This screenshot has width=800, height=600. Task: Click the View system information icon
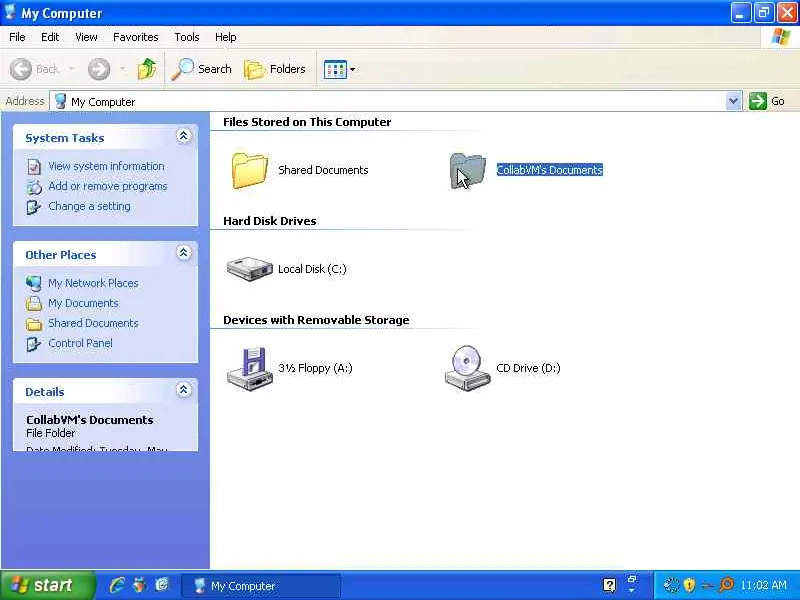tap(34, 166)
